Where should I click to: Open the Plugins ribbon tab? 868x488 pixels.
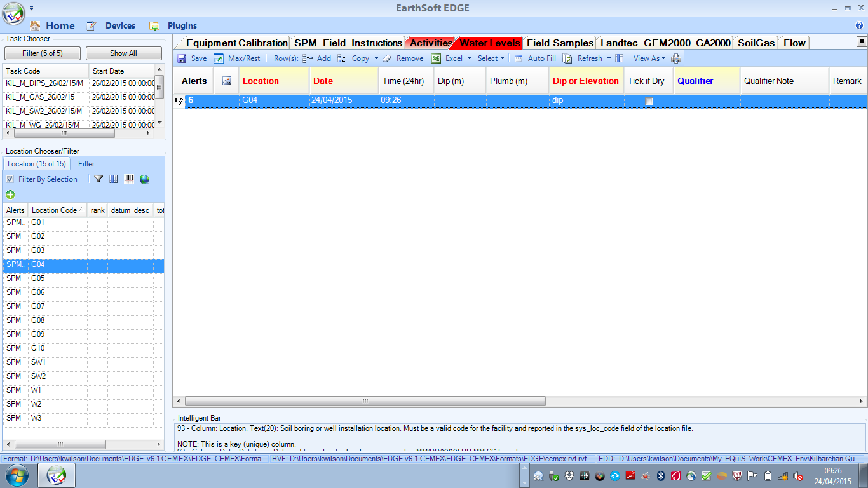click(173, 26)
